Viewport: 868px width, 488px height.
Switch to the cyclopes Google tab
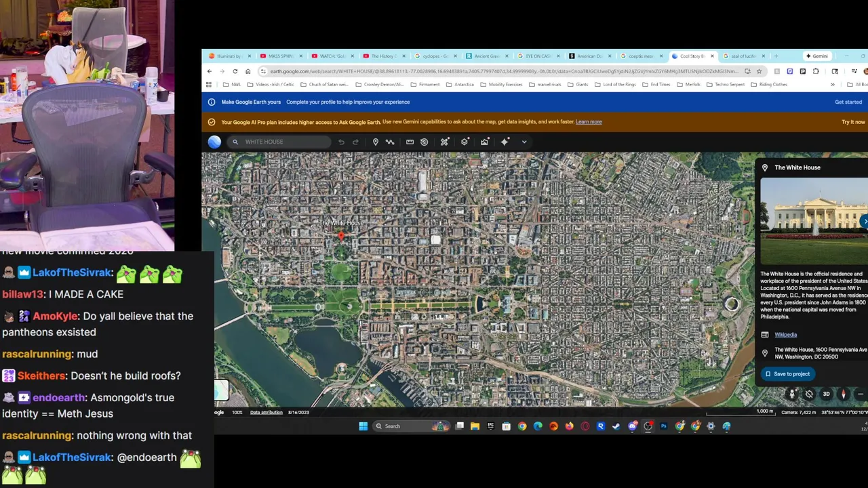click(x=435, y=56)
